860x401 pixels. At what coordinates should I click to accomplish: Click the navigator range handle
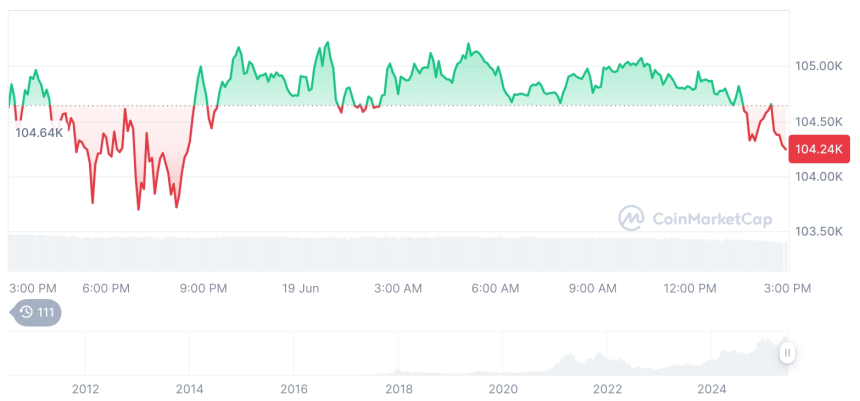click(x=788, y=353)
